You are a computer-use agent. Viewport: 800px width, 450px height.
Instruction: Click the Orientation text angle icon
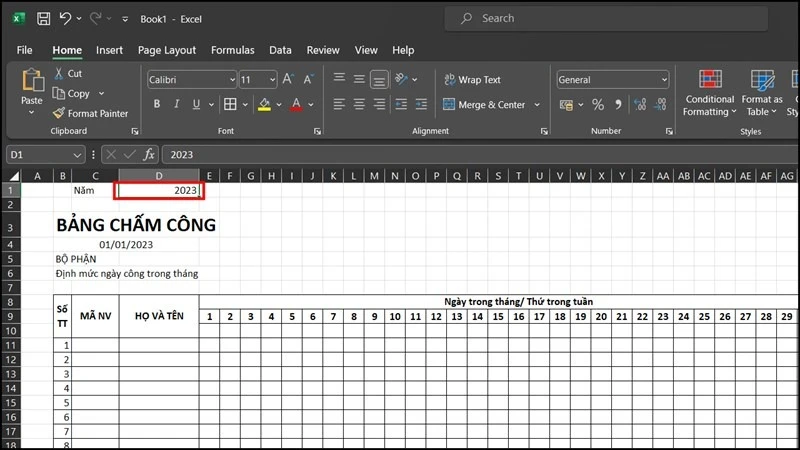point(402,79)
